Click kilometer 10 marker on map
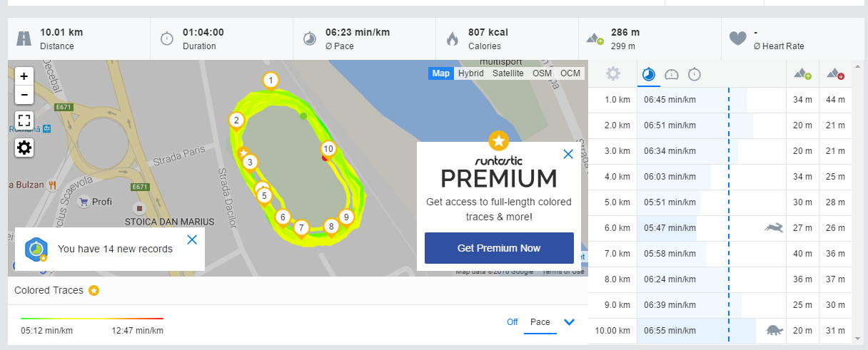The width and height of the screenshot is (868, 350). point(328,149)
